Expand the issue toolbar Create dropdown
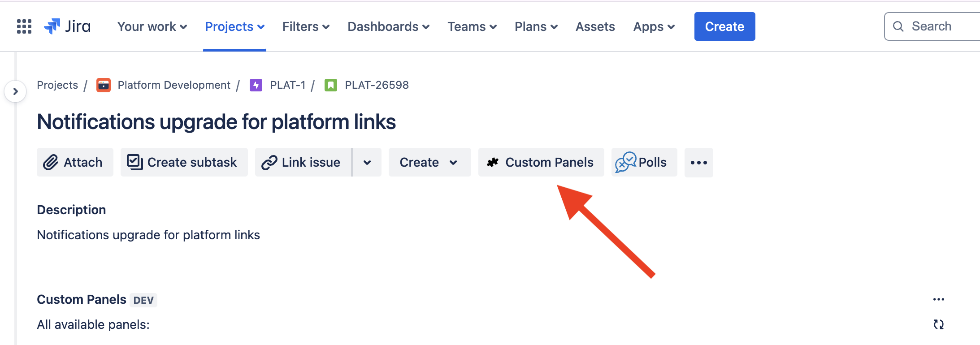The height and width of the screenshot is (345, 980). point(429,163)
